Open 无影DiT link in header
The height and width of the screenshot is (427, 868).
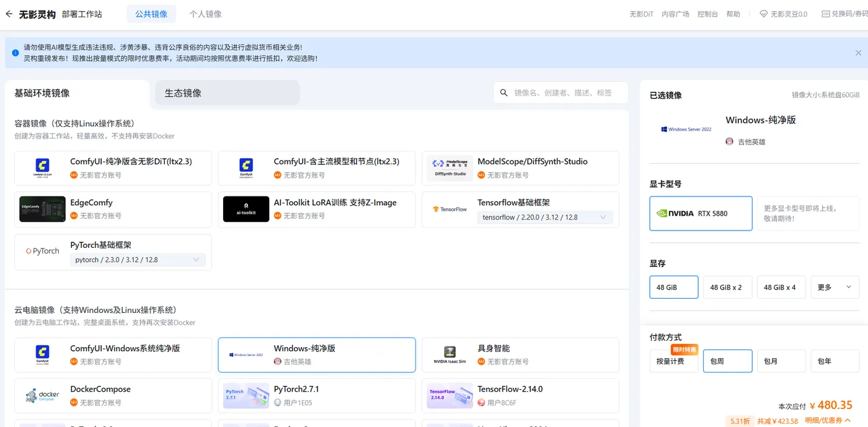tap(641, 14)
